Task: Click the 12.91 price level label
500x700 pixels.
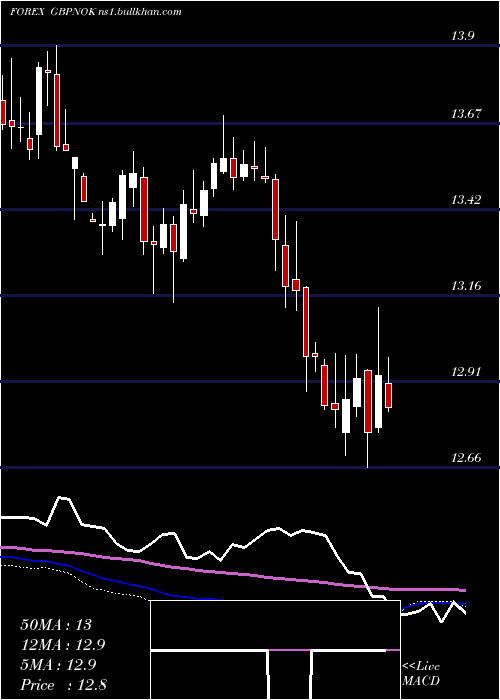Action: coord(466,372)
